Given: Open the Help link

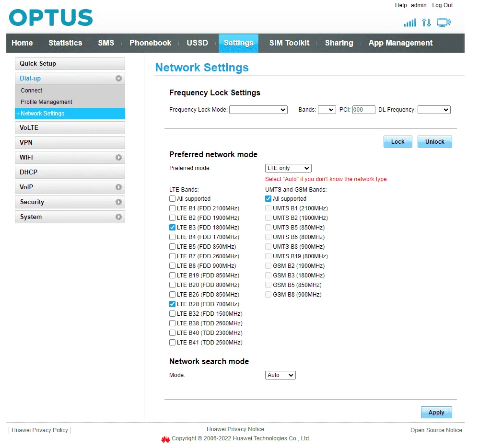Looking at the screenshot, I should (x=401, y=5).
